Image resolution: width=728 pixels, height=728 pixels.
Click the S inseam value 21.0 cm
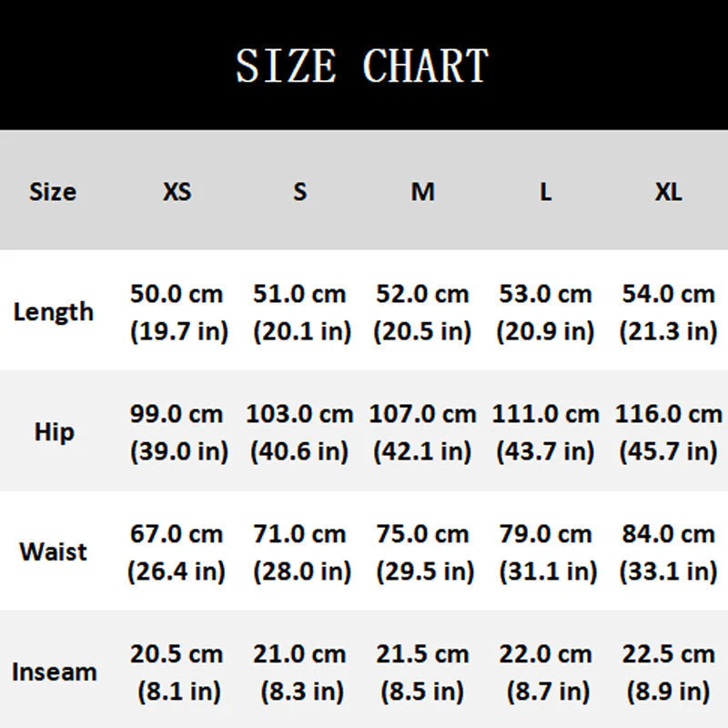click(299, 654)
